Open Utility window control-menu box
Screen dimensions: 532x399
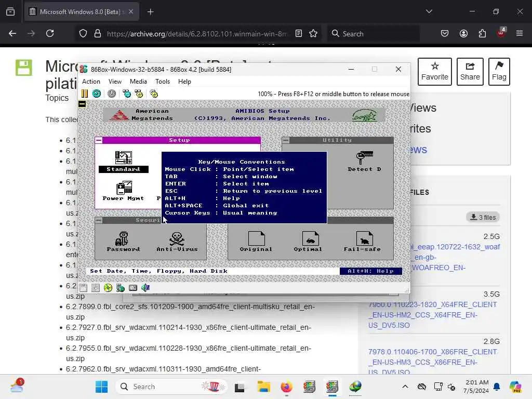(286, 140)
